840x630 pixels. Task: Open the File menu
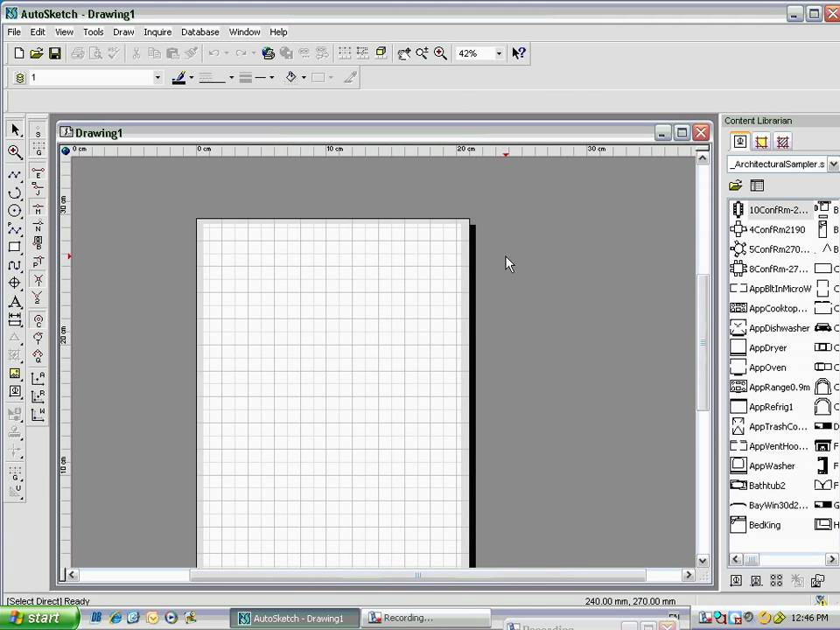(x=14, y=32)
